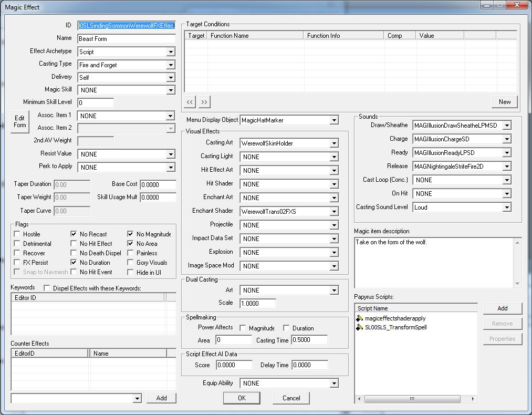
Task: Click scroll right arrow in Papyrus Scripts list
Action: tap(473, 399)
